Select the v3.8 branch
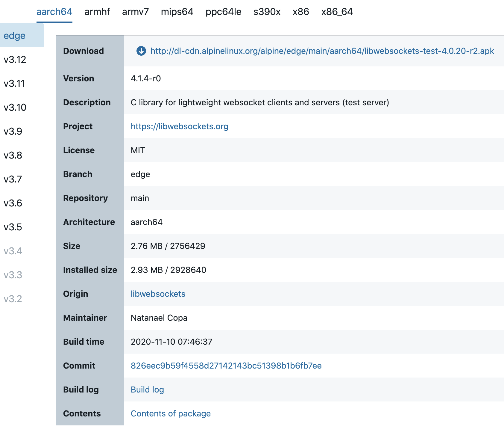 pos(13,155)
